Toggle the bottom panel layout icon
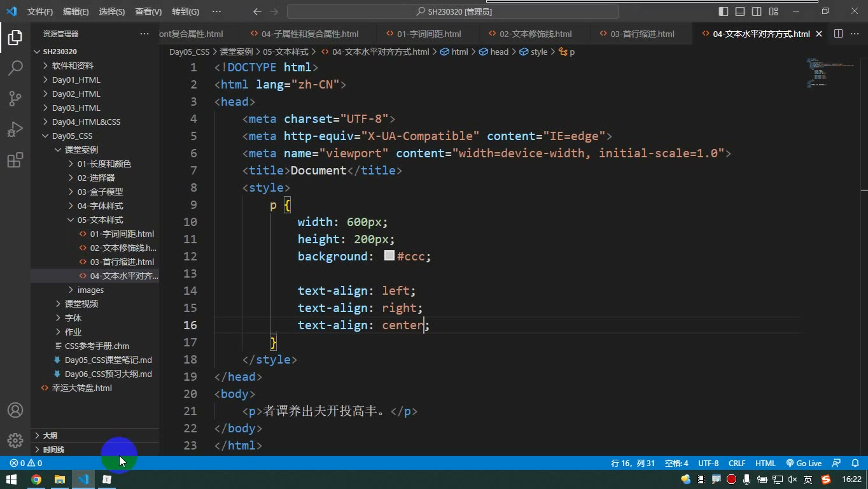 (x=740, y=11)
